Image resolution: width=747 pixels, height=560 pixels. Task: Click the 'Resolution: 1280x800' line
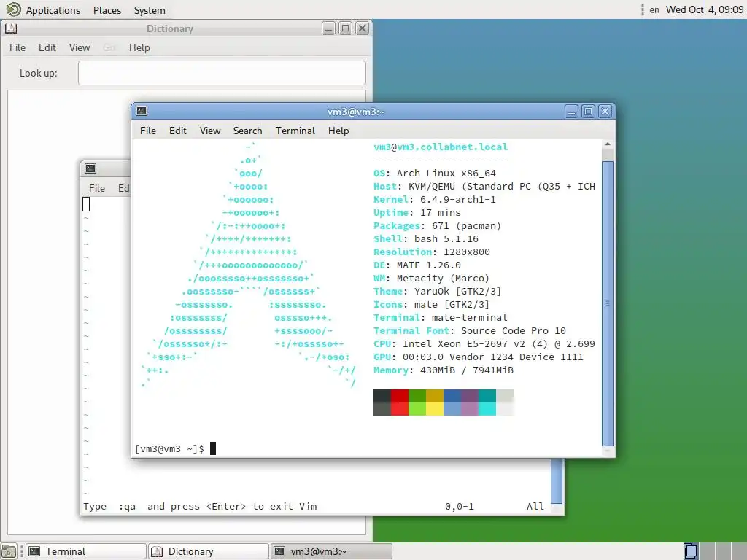[x=432, y=252]
